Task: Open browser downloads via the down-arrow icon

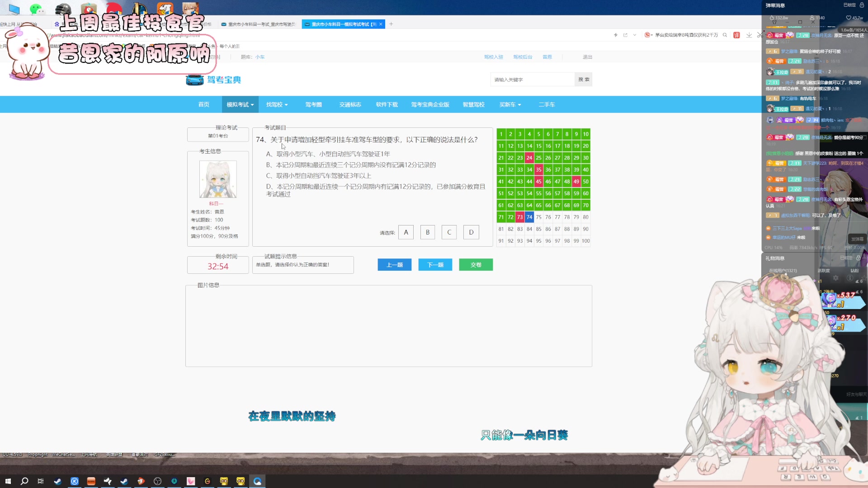Action: click(x=749, y=35)
